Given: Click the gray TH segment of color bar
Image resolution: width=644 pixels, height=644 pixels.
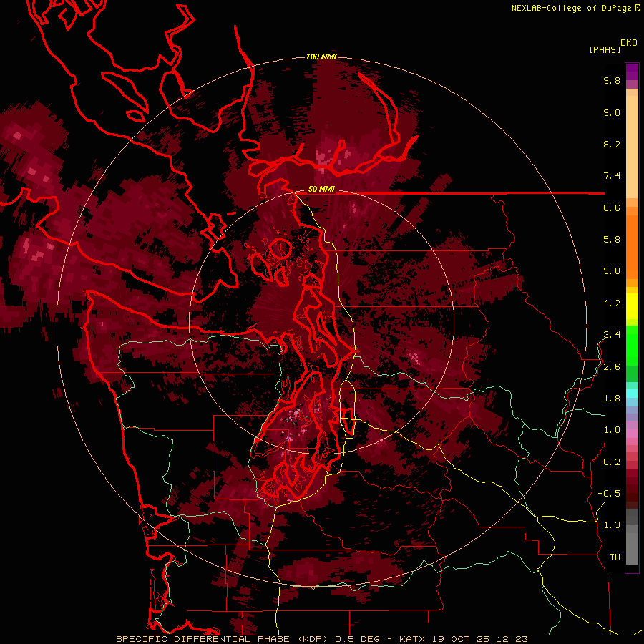Looking at the screenshot, I should point(632,548).
